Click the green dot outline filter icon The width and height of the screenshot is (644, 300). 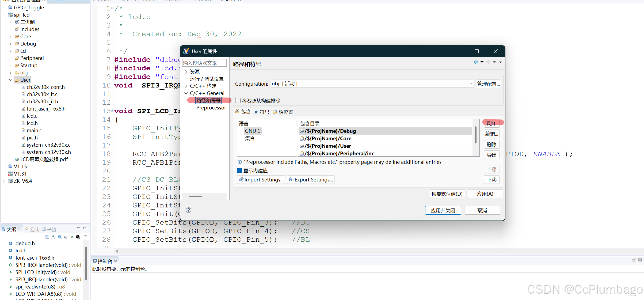tap(72, 237)
